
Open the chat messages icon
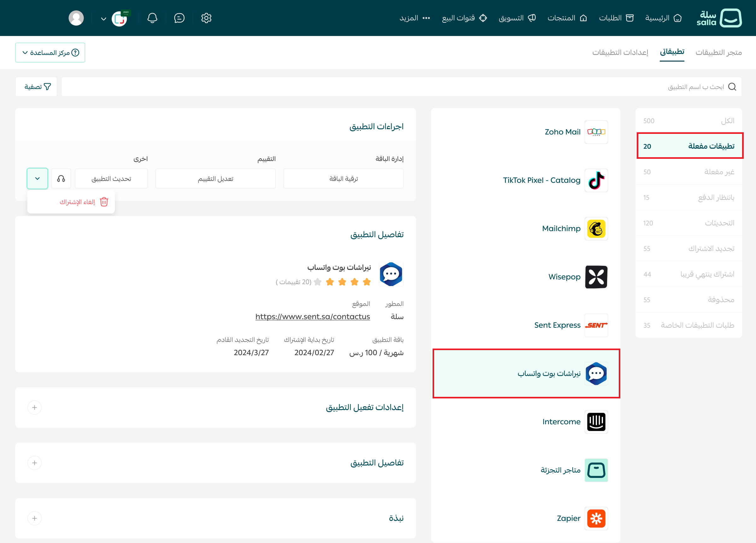coord(179,18)
